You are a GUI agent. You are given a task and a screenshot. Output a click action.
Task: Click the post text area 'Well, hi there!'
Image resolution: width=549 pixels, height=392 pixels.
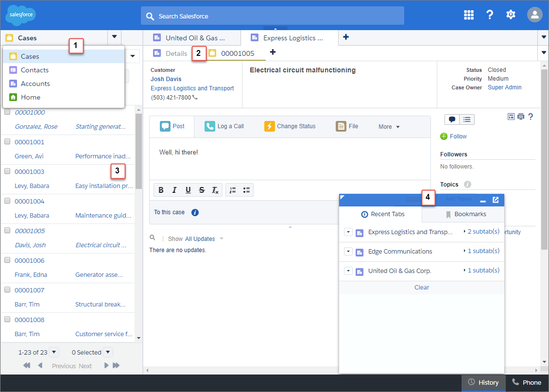coord(290,158)
